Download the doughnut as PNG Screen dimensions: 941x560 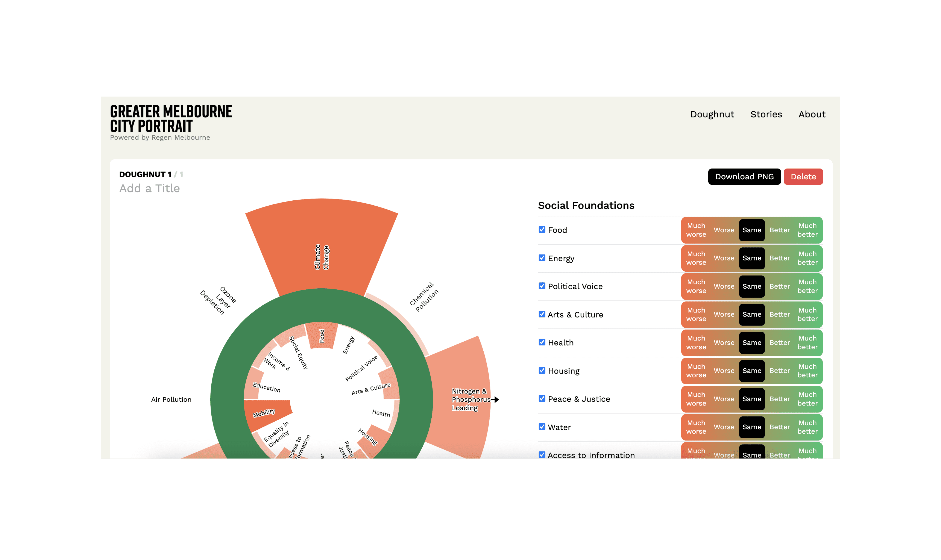(x=744, y=177)
